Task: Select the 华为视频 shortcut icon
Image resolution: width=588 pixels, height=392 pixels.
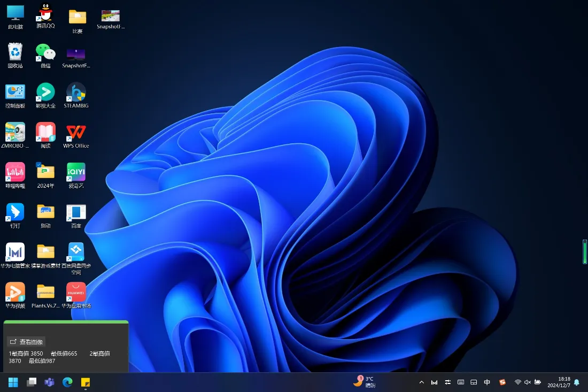Action: pos(16,296)
